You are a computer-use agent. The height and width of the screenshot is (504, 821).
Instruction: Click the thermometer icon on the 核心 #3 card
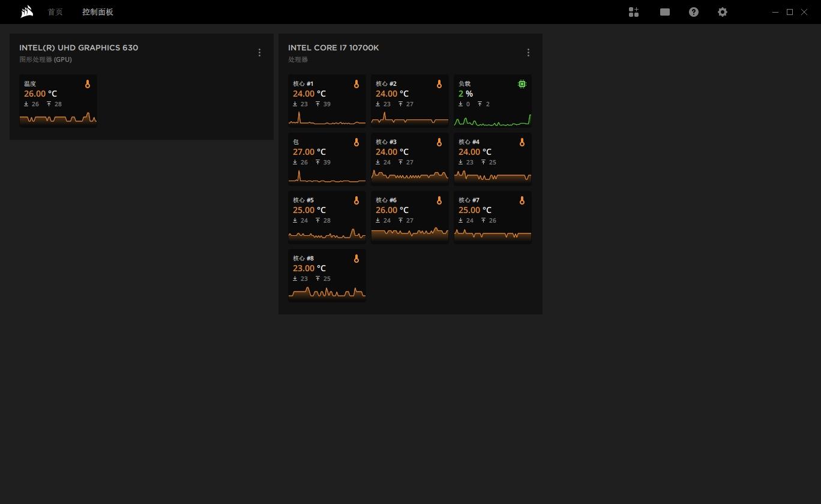pos(439,142)
